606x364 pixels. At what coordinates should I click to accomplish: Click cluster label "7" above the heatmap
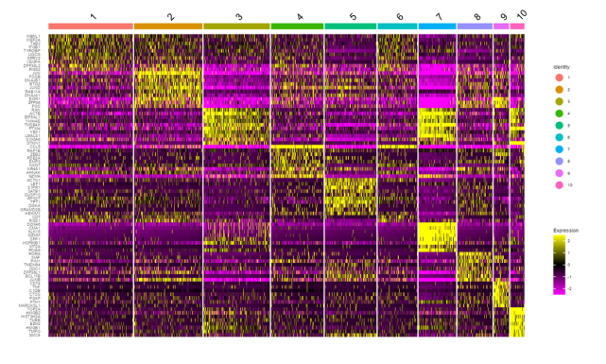tap(439, 17)
